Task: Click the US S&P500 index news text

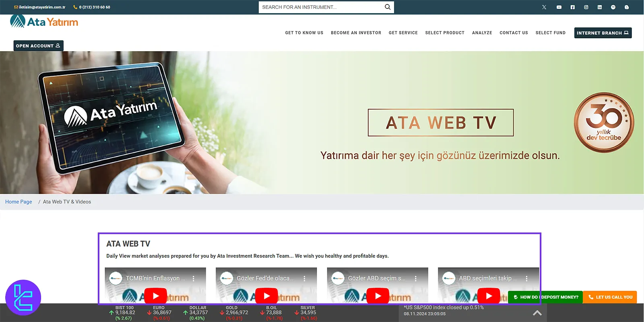Action: click(x=444, y=307)
